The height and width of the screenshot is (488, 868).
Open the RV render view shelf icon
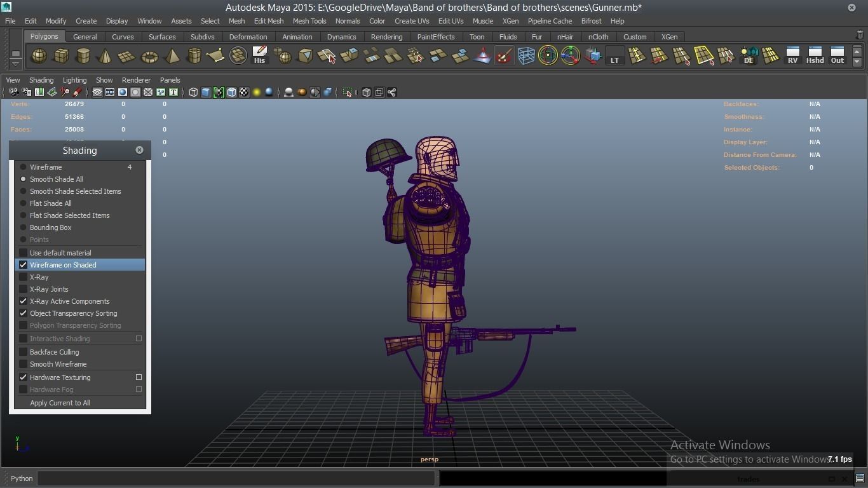tap(792, 56)
